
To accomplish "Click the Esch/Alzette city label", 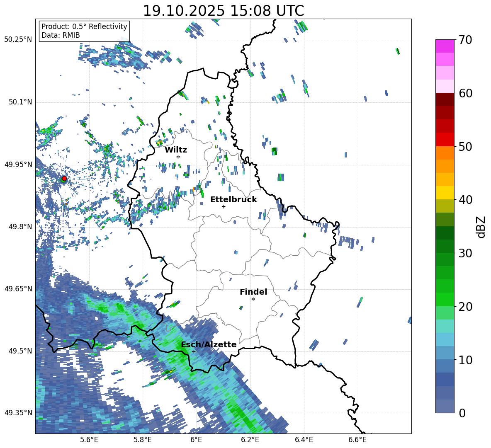I will (209, 344).
